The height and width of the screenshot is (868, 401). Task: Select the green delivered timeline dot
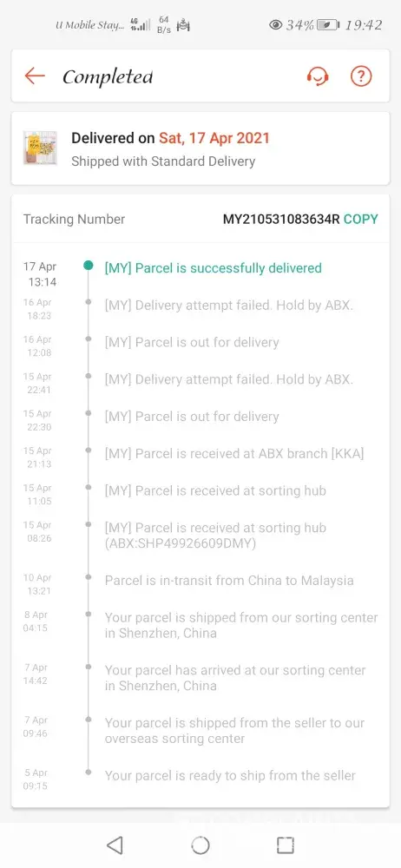point(88,266)
